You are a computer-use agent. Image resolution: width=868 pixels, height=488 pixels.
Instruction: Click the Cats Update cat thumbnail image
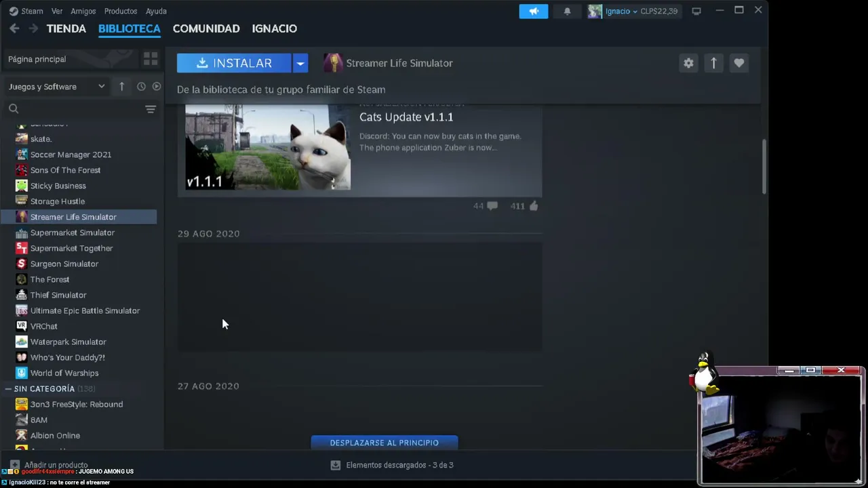(268, 147)
